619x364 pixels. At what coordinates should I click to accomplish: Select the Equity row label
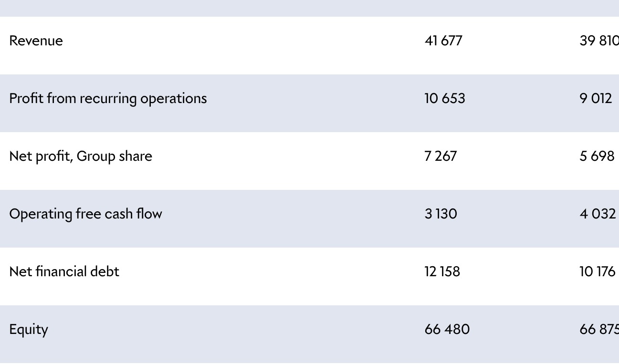29,330
